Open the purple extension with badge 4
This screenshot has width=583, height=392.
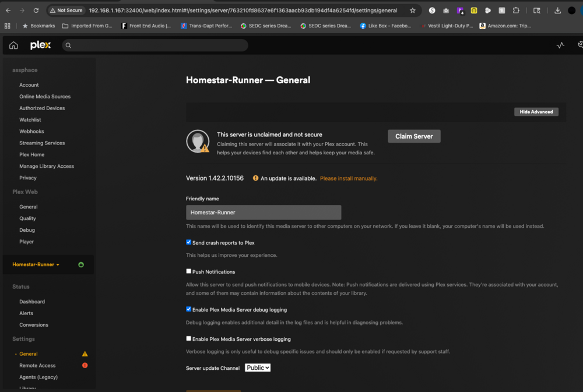(x=461, y=10)
